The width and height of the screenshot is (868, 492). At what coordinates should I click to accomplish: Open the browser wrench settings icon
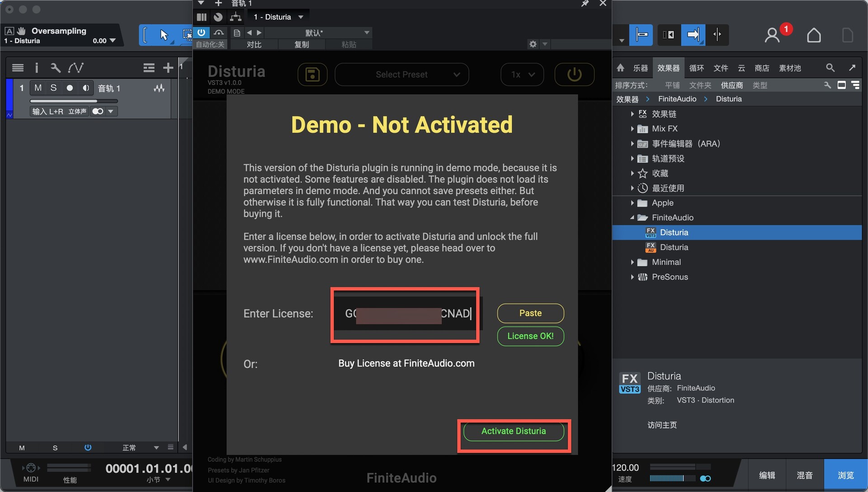point(827,85)
